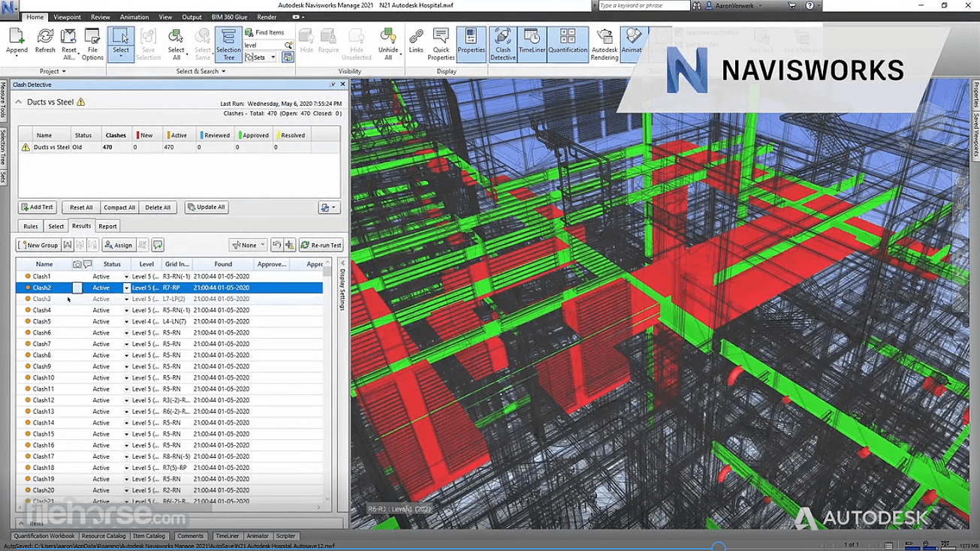Collapse the Ducts vs Steel test header
Screen dimensions: 980x551
pos(19,102)
